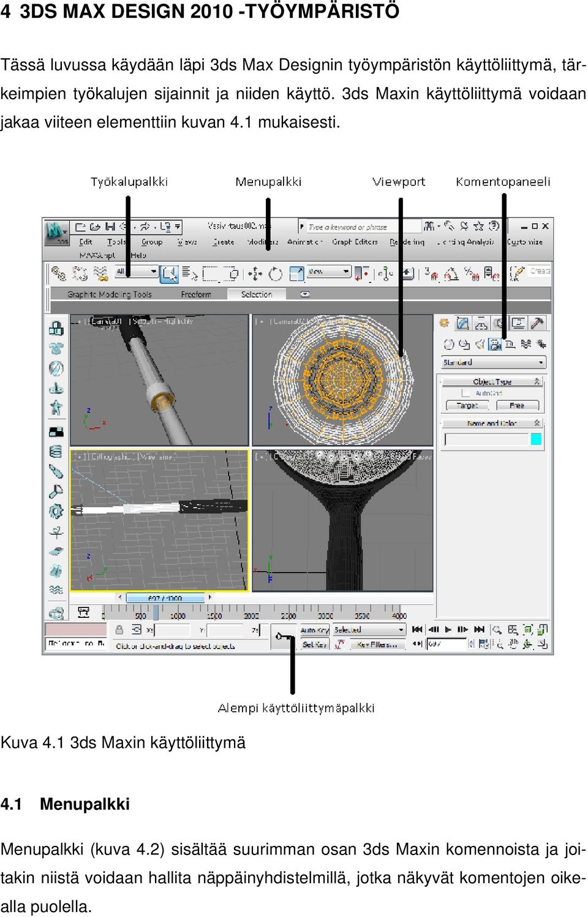Toggle the Auto Key button
The image size is (588, 917).
coord(314,630)
